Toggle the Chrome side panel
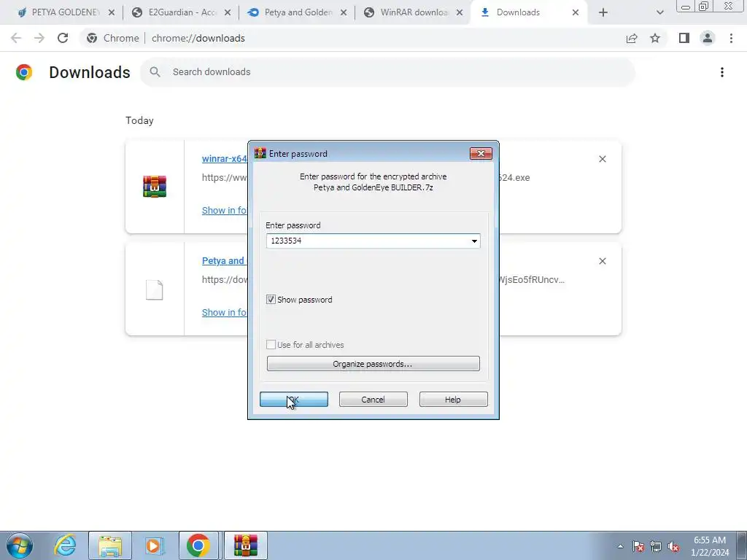Screen dimensions: 747x560 pos(684,38)
